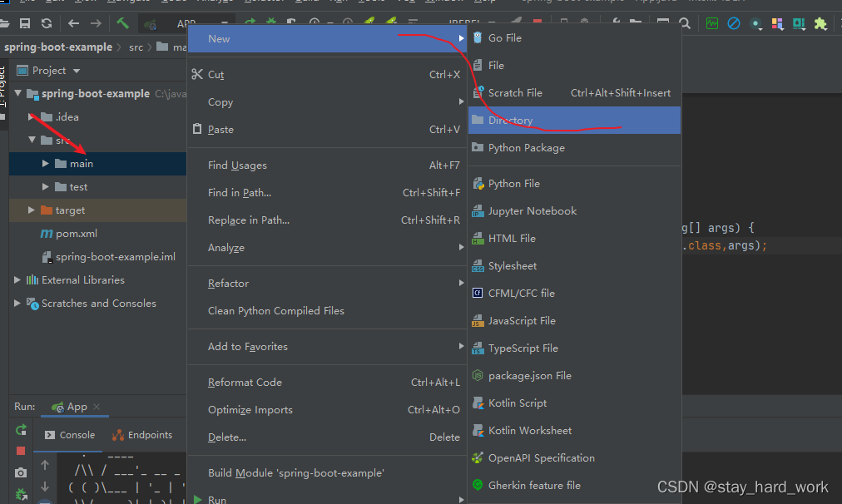This screenshot has height=504, width=842.
Task: Select OpenAPI Specification in New submenu
Action: point(574,457)
